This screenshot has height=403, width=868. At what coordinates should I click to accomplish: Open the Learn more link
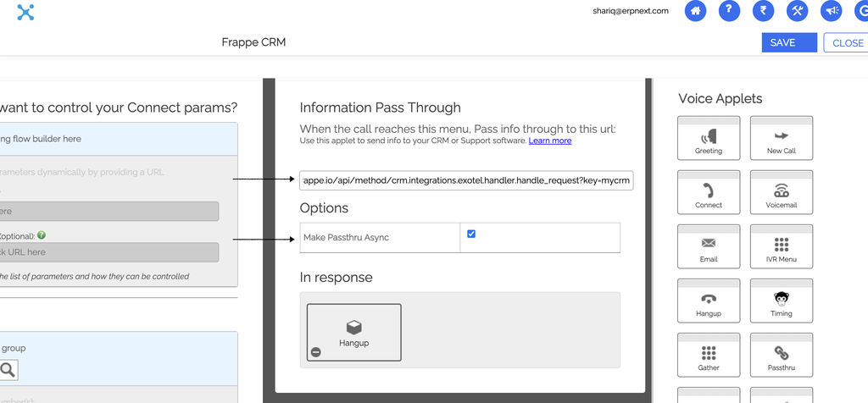point(549,141)
